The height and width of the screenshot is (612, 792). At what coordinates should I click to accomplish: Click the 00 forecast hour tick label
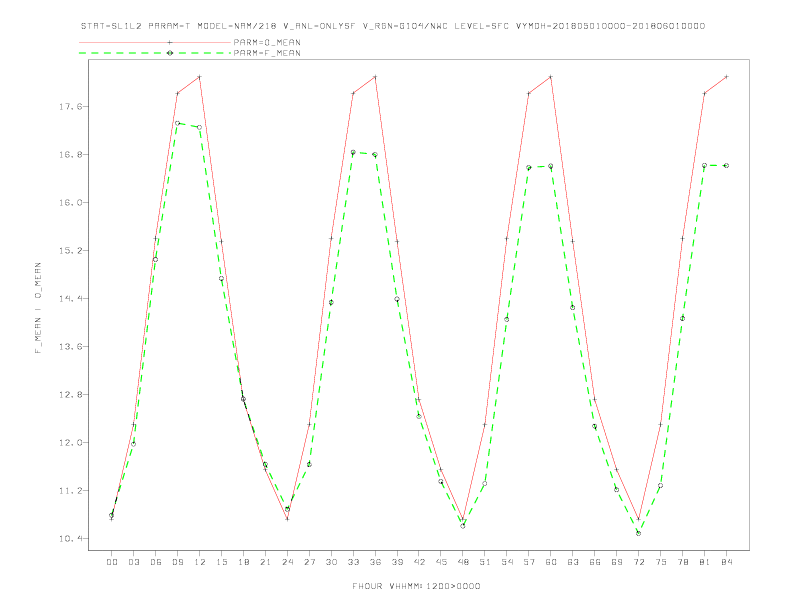(112, 562)
